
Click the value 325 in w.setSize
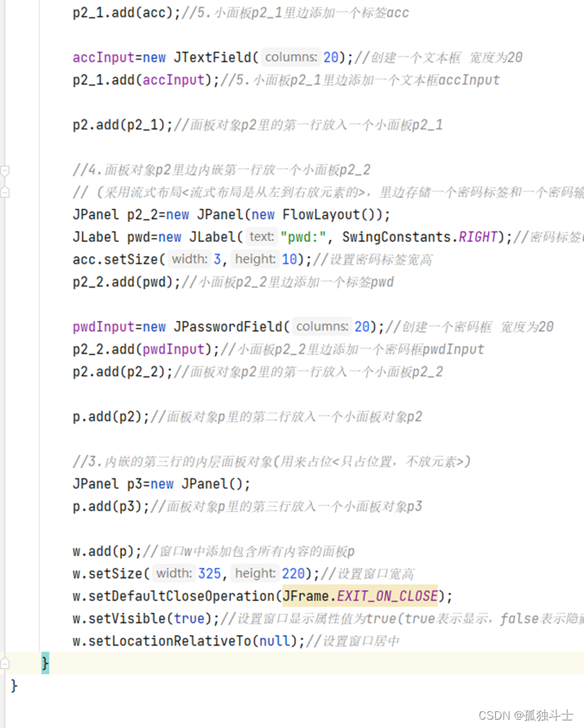[209, 573]
